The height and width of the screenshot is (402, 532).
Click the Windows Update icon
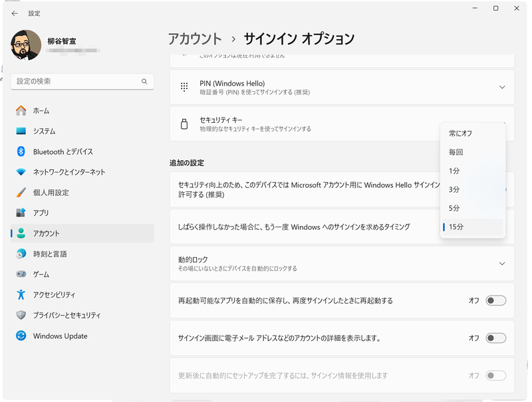[21, 336]
